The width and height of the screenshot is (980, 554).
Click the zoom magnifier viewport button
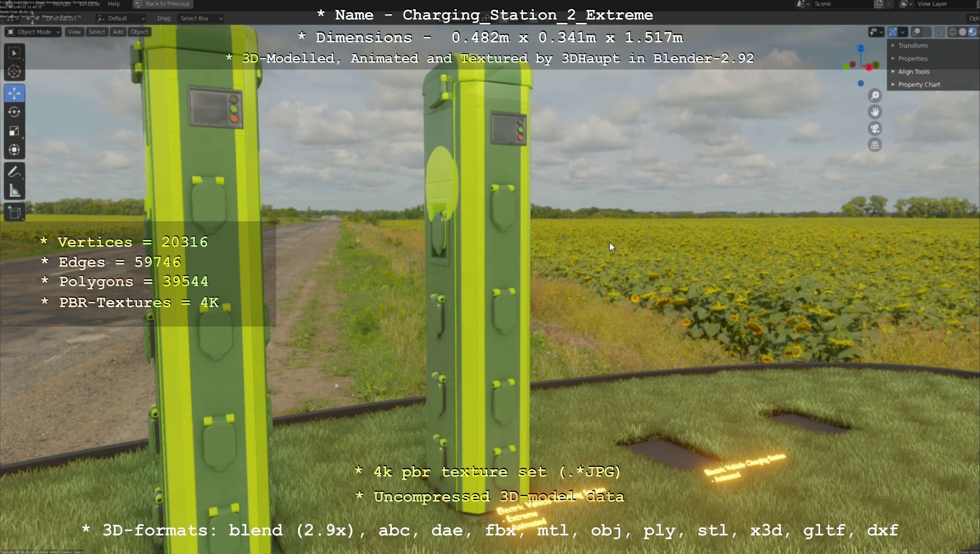[875, 96]
